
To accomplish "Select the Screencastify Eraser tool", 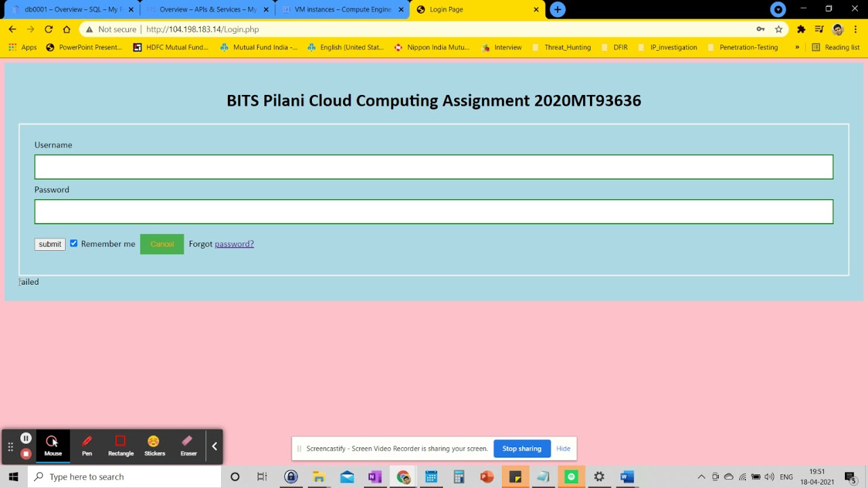I will pos(188,446).
